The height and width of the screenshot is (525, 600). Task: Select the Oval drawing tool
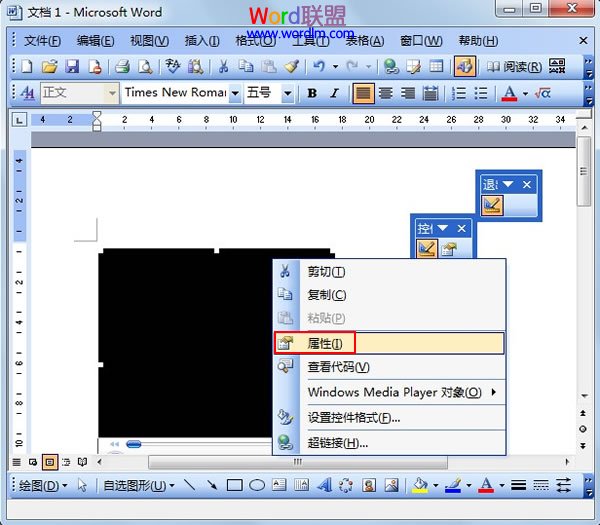coord(257,485)
